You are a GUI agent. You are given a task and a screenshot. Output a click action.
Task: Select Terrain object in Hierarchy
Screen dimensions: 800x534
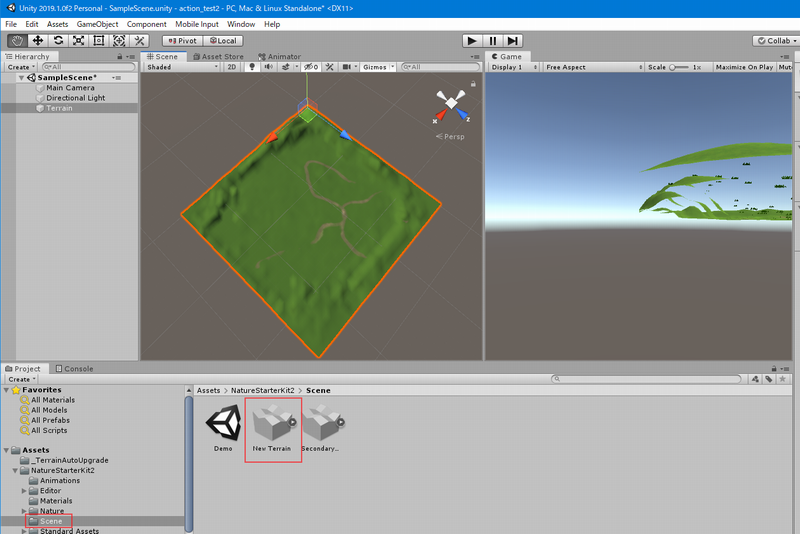coord(59,108)
